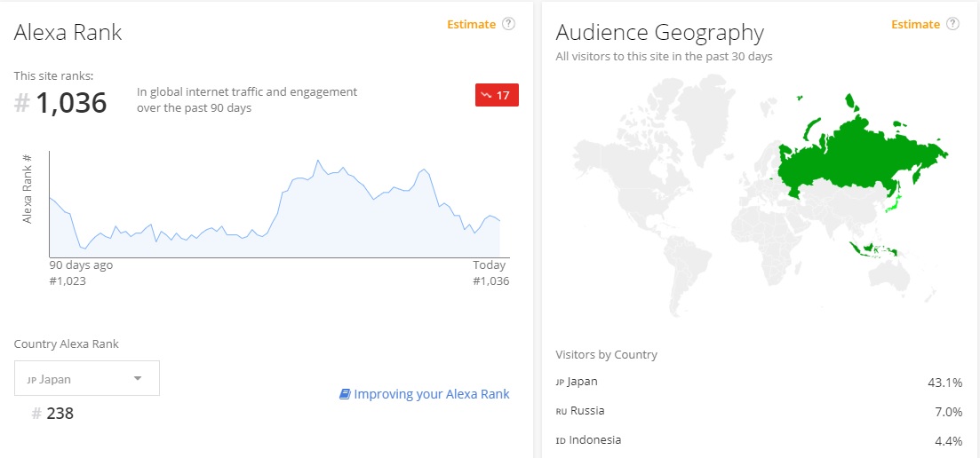Click the Estimate label in the Alexa Rank panel
The image size is (980, 458).
471,24
